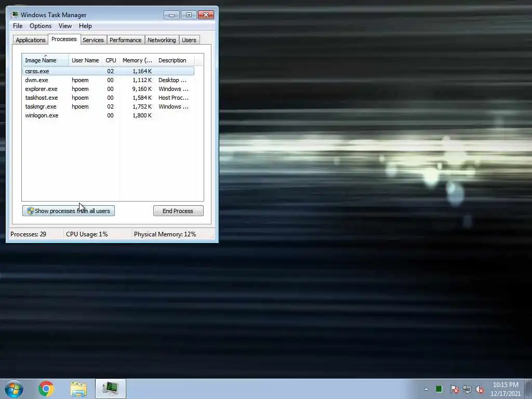The height and width of the screenshot is (399, 532).
Task: Maximize the Task Manager window
Action: coord(189,15)
